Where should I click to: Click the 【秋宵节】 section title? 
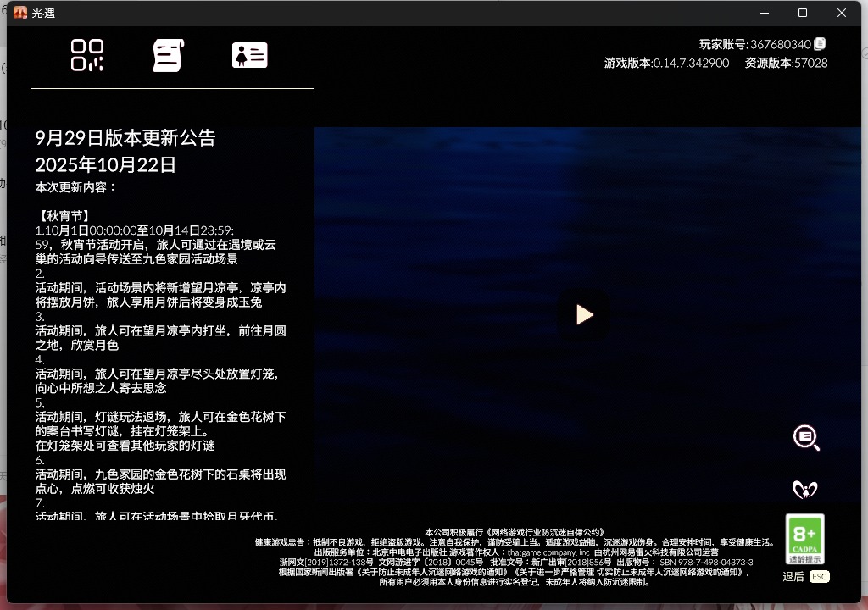(64, 216)
